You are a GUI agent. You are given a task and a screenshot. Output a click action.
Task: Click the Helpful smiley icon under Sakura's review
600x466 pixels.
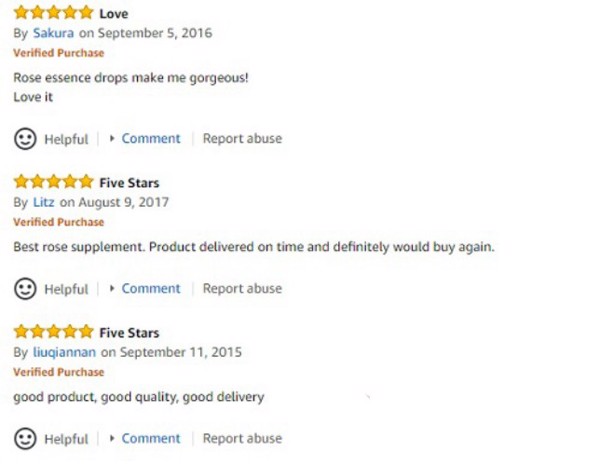[25, 138]
